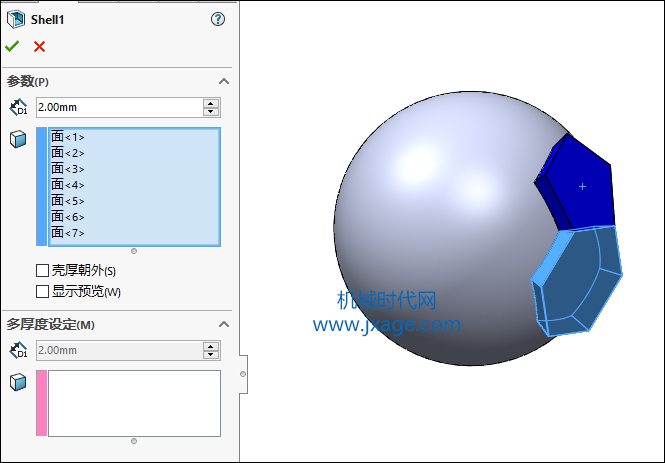Click the Shell1 feature icon in header
Image resolution: width=665 pixels, height=463 pixels.
pyautogui.click(x=16, y=20)
